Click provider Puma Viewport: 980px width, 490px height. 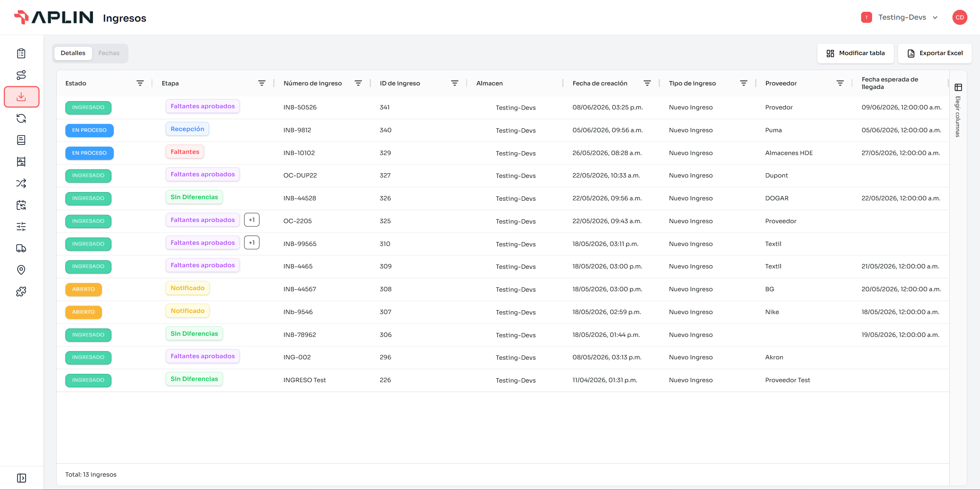point(774,130)
